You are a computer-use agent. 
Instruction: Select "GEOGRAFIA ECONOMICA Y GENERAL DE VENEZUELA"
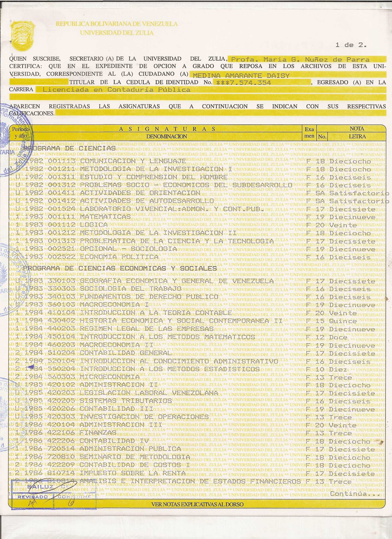177,281
